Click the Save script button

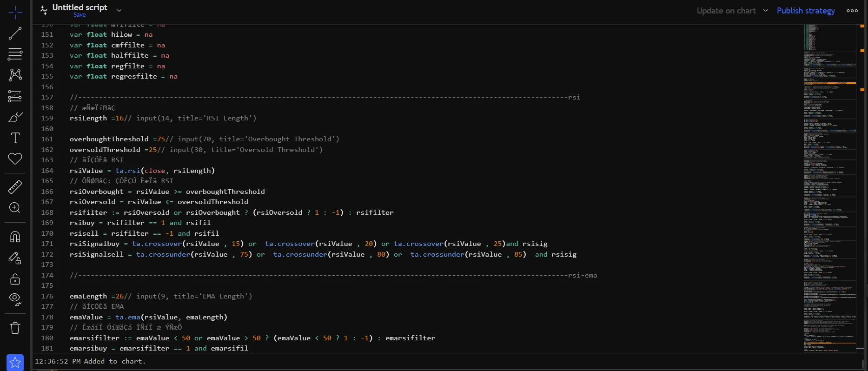pos(80,15)
